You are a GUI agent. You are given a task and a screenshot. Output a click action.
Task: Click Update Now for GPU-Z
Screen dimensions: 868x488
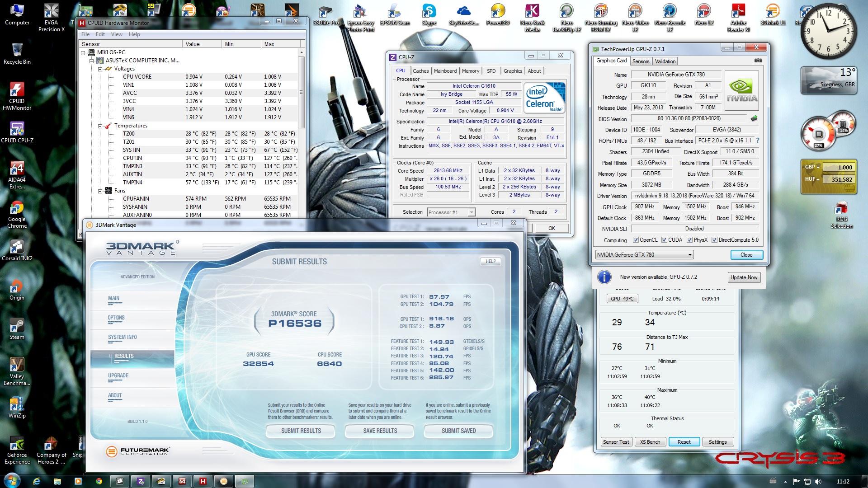(x=744, y=277)
